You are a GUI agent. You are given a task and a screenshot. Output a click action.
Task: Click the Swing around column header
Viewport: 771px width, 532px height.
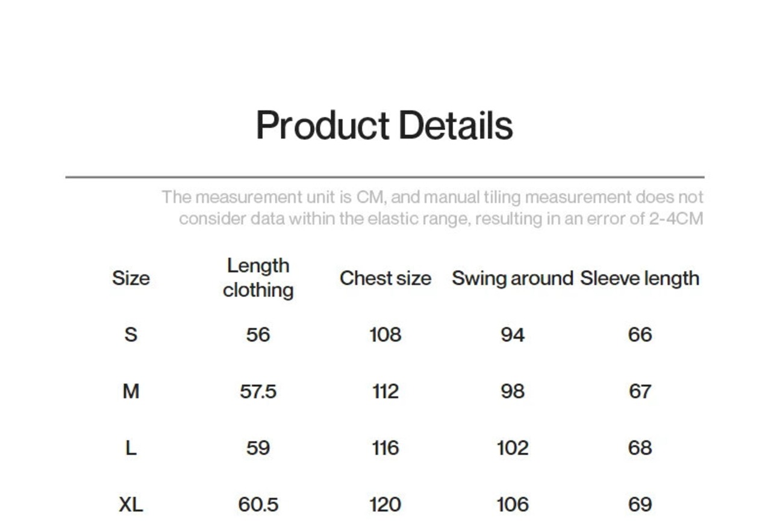(512, 278)
